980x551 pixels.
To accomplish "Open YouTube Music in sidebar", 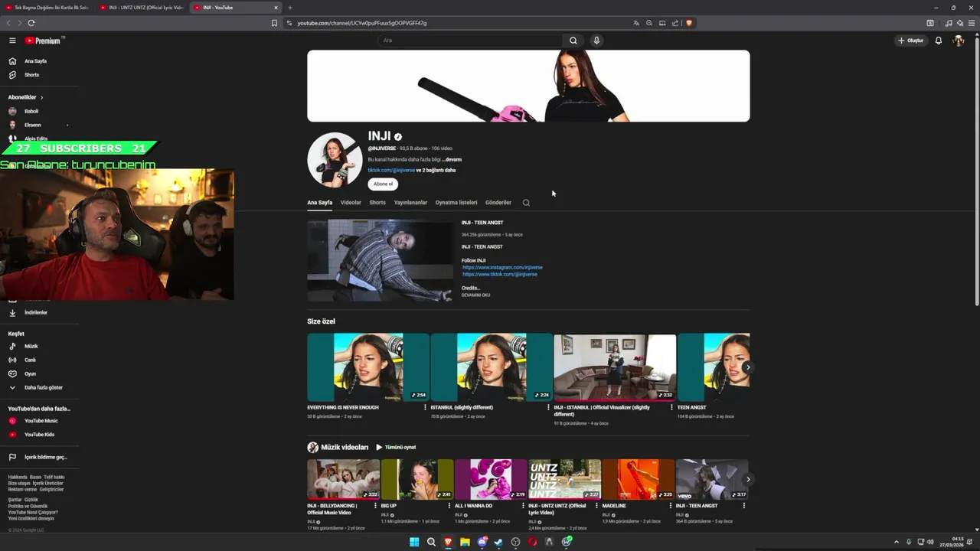I will [x=39, y=421].
